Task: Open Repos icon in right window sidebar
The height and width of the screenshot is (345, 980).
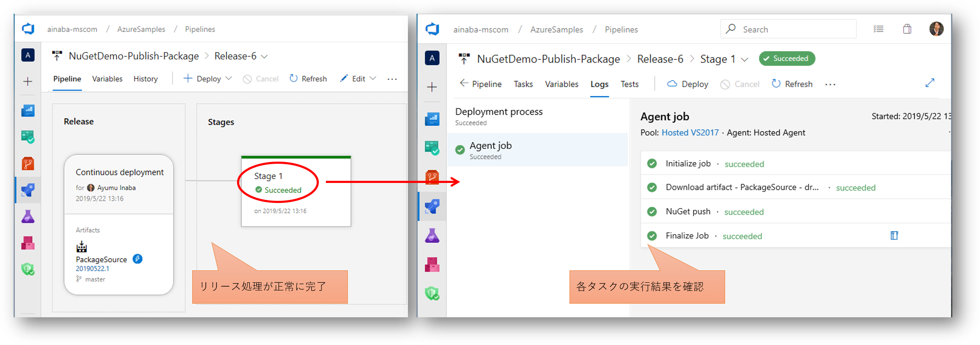Action: pyautogui.click(x=432, y=177)
